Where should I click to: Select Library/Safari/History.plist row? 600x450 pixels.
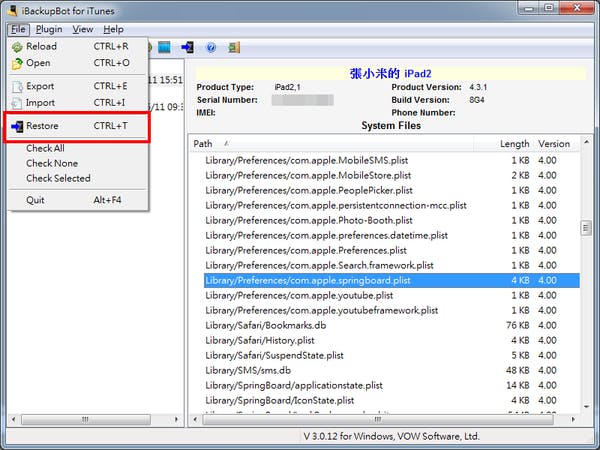[x=392, y=340]
